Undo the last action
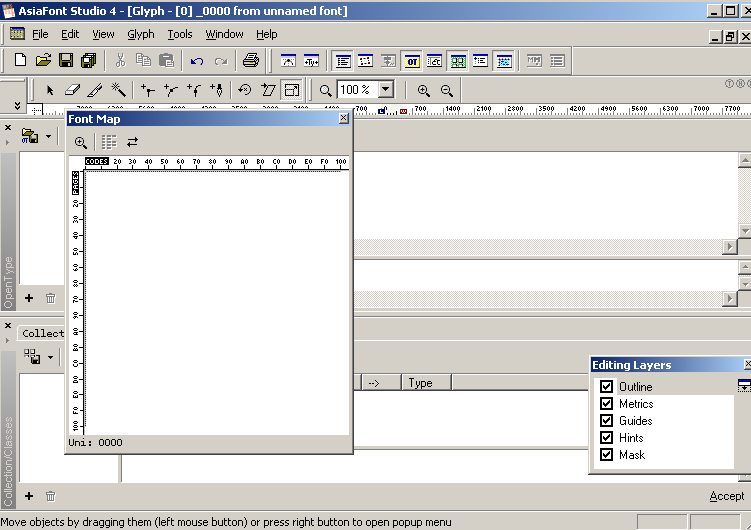This screenshot has height=530, width=751. (x=197, y=61)
